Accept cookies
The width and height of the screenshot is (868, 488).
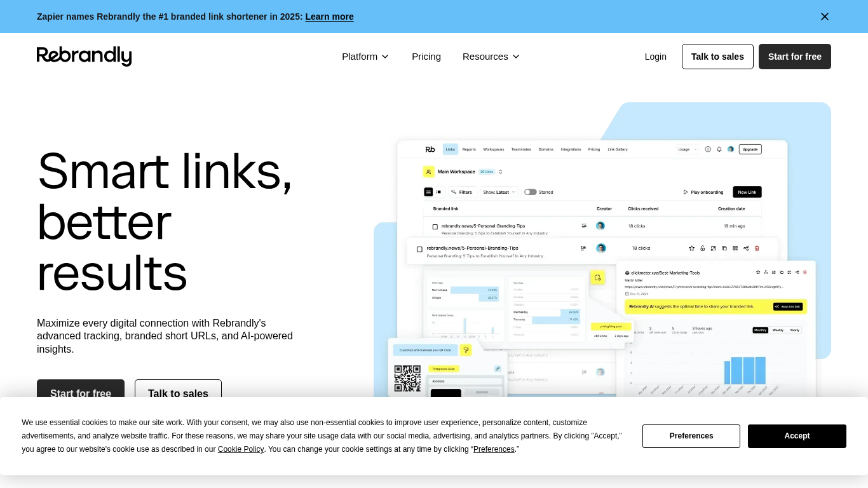click(x=797, y=436)
